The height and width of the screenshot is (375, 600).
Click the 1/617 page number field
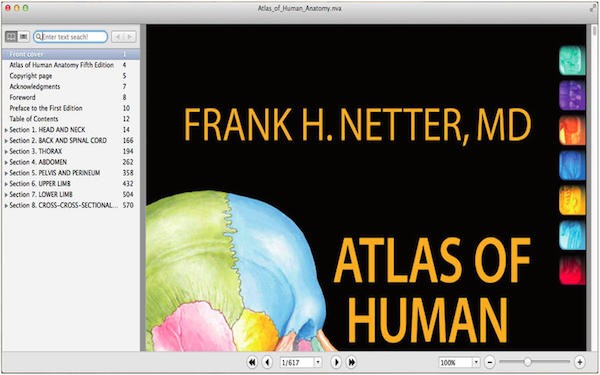[297, 362]
